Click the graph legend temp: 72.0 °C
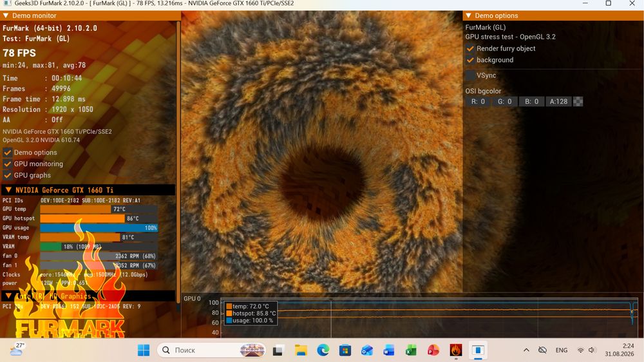Viewport: 644px width, 362px height. tap(248, 307)
